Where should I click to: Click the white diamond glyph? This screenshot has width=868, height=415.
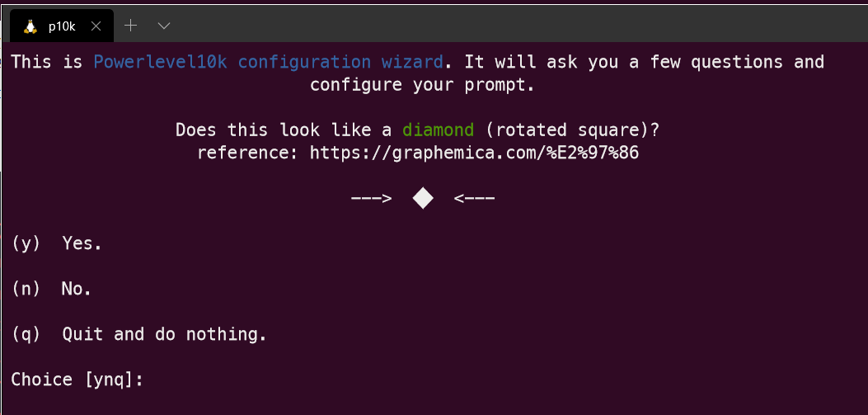[x=423, y=198]
